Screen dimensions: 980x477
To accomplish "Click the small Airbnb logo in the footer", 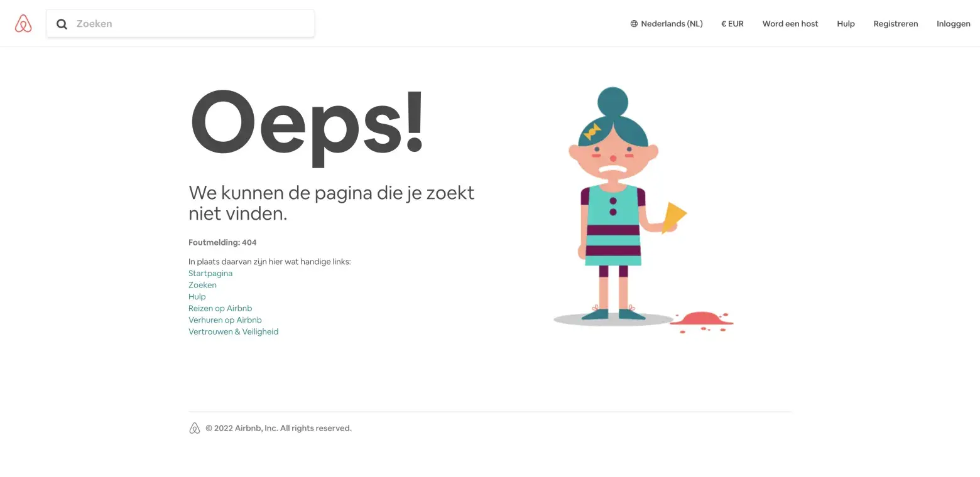I will (x=195, y=428).
